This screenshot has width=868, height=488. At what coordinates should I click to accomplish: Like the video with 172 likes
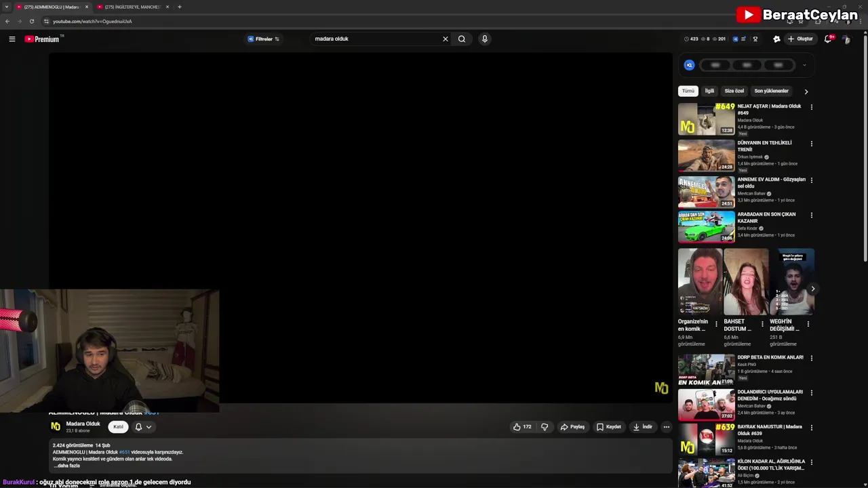point(522,427)
